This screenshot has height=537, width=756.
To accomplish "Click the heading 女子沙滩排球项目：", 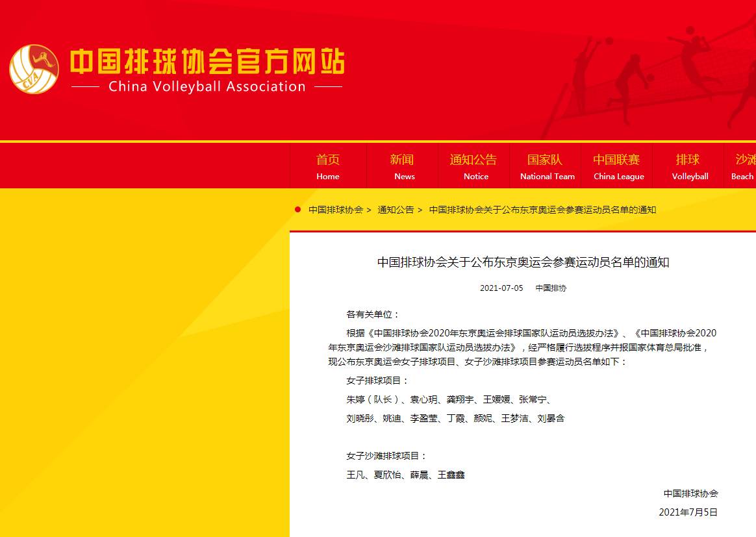I will pos(386,456).
